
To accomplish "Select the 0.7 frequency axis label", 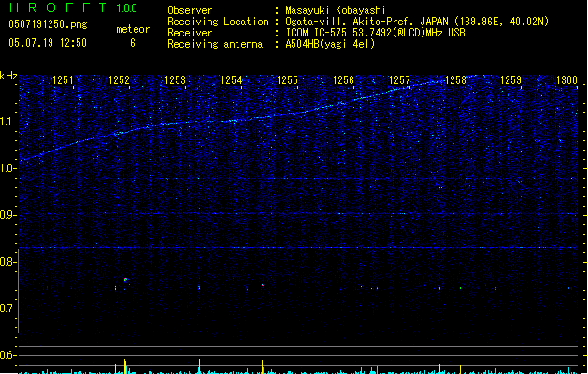I will point(8,309).
